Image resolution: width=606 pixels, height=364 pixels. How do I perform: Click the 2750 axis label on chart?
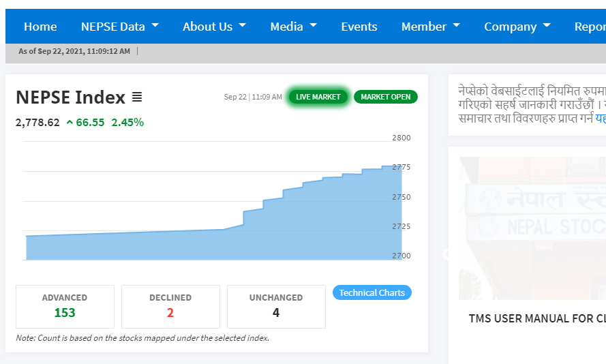[402, 197]
